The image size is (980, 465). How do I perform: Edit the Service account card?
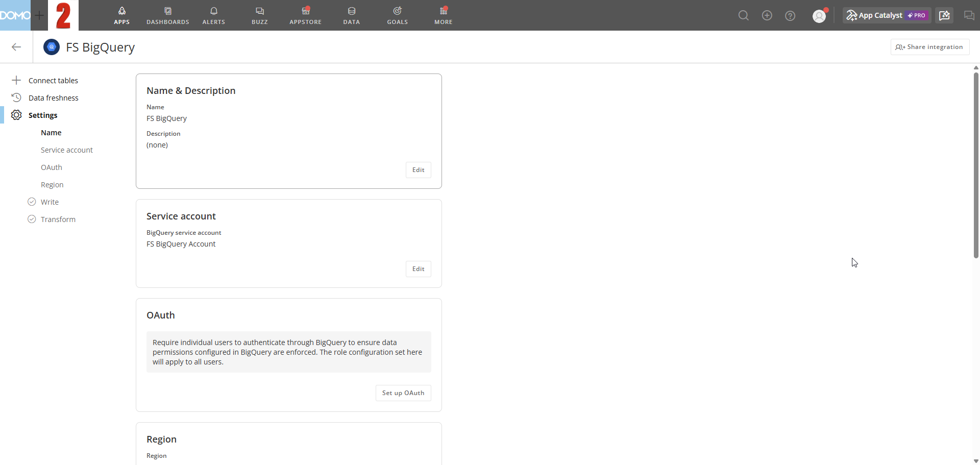(x=419, y=269)
